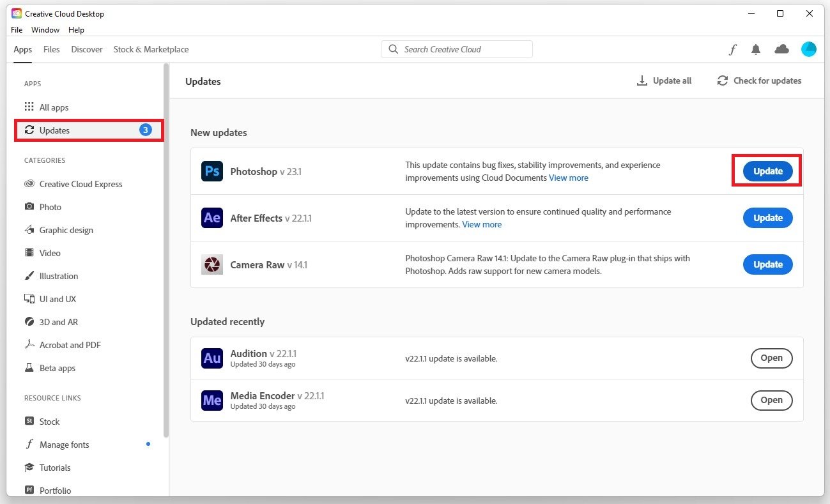This screenshot has width=830, height=504.
Task: Click the Photoshop app icon
Action: (212, 171)
